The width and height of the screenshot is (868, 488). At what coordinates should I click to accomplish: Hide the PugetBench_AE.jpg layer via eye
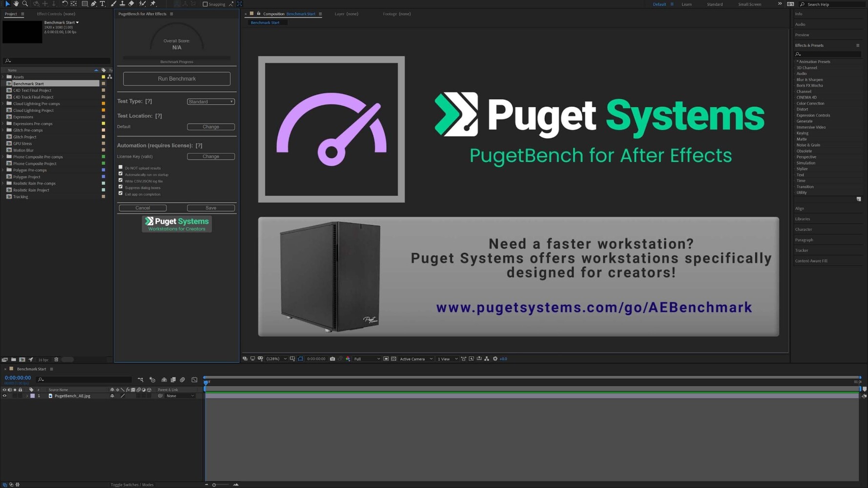pyautogui.click(x=4, y=396)
